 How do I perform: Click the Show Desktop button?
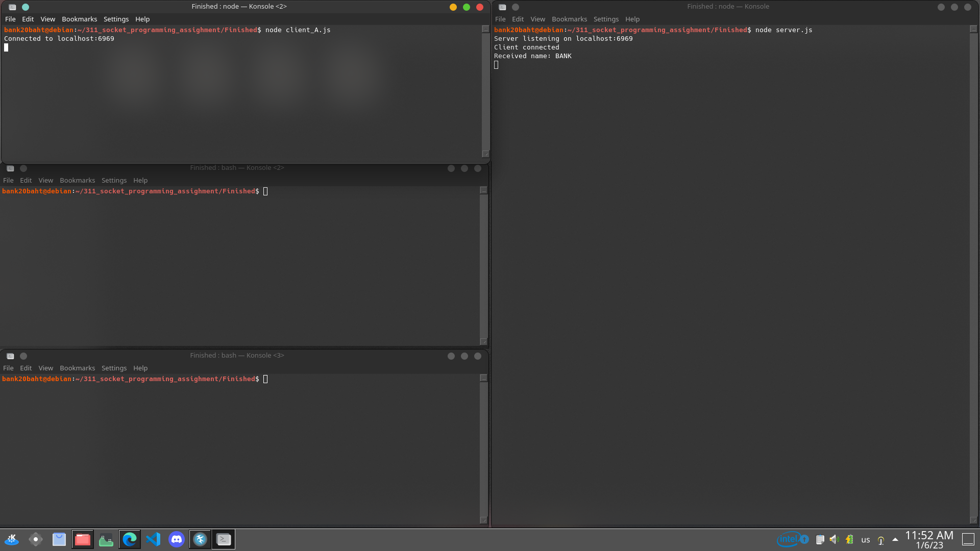point(968,539)
